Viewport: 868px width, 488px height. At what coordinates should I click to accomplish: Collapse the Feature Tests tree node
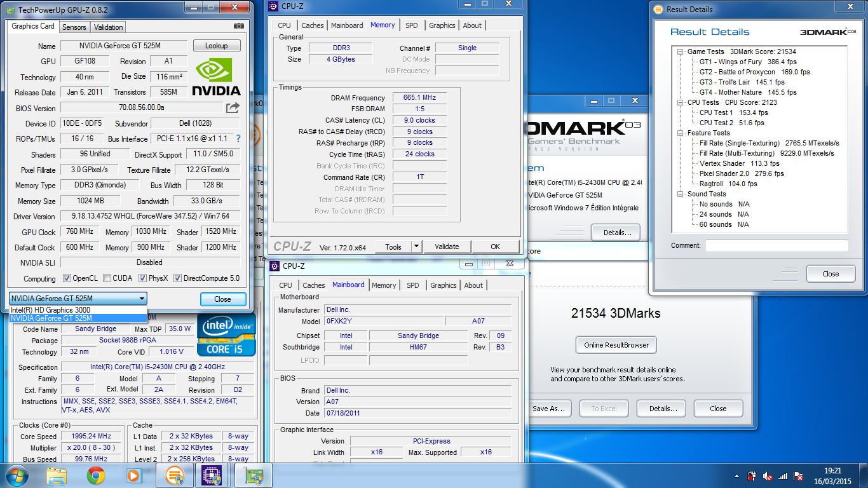[680, 133]
